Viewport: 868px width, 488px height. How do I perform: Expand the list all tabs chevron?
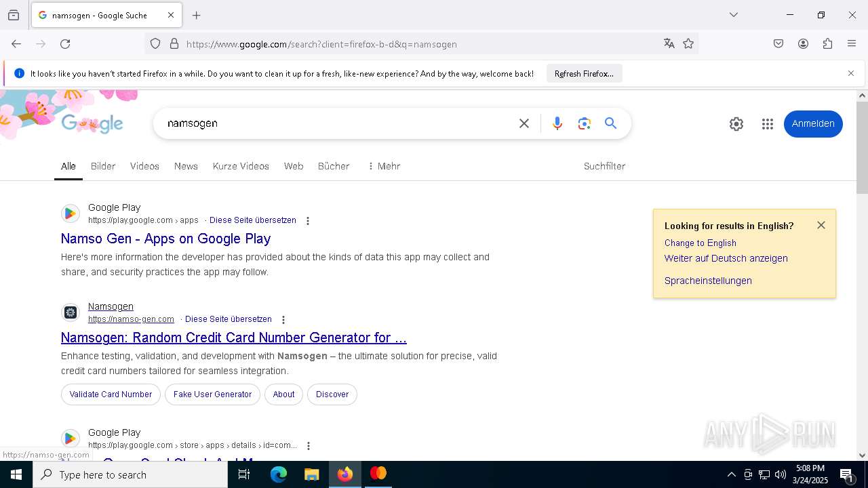click(x=734, y=15)
